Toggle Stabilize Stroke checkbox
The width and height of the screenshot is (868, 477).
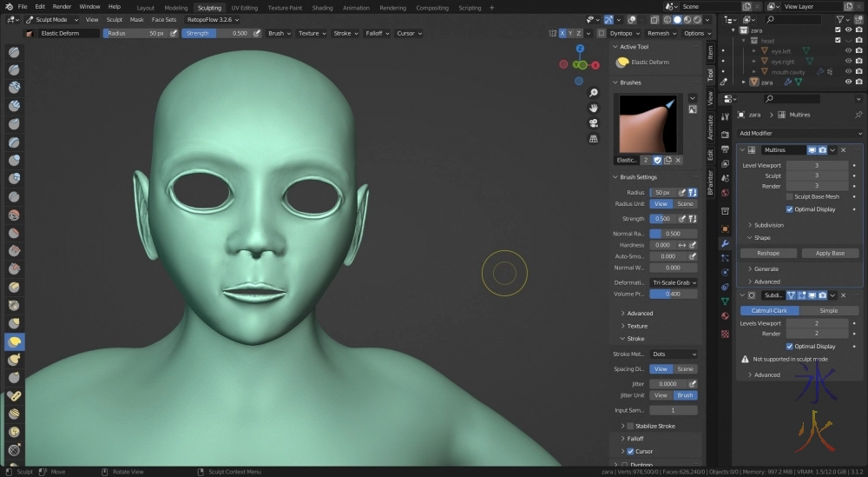coord(630,426)
